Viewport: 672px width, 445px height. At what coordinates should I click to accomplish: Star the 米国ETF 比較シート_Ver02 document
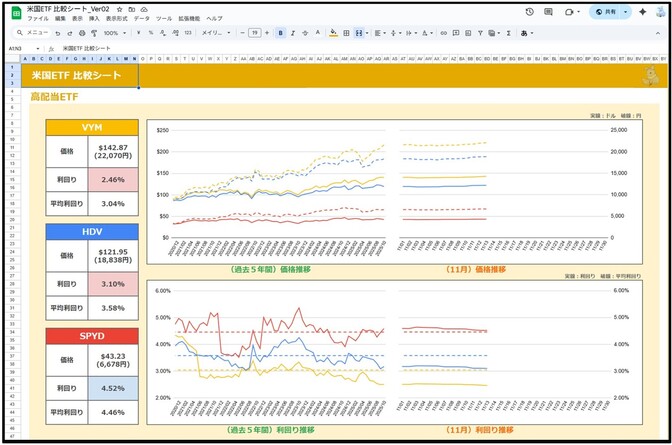point(120,9)
